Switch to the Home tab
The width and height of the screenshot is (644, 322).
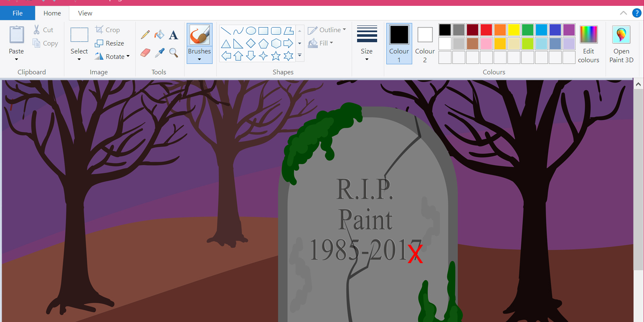(52, 13)
